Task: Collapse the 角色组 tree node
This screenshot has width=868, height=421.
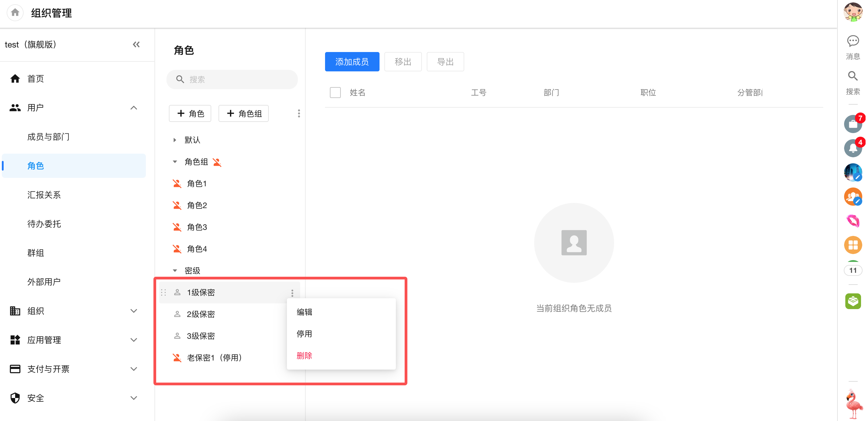Action: click(175, 162)
